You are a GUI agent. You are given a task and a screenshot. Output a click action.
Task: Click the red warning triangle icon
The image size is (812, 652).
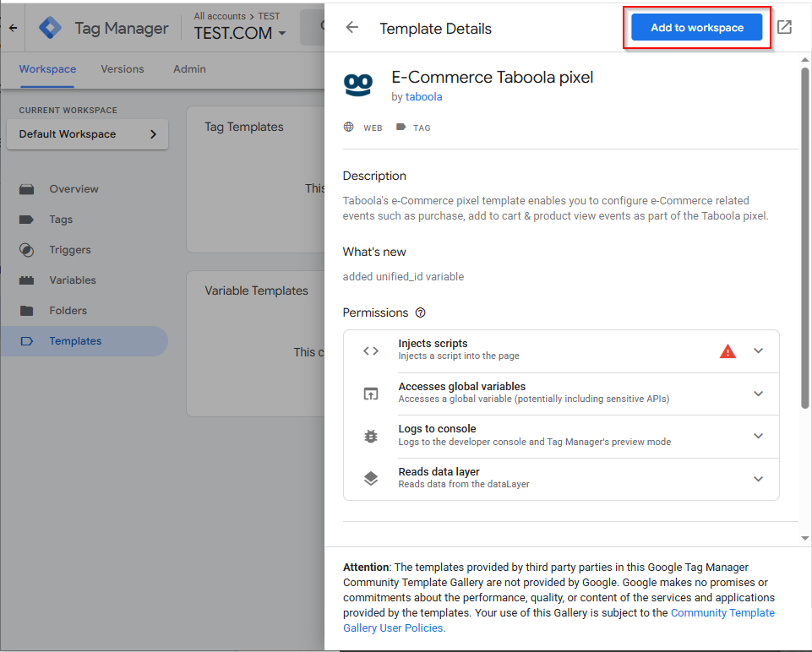[728, 351]
